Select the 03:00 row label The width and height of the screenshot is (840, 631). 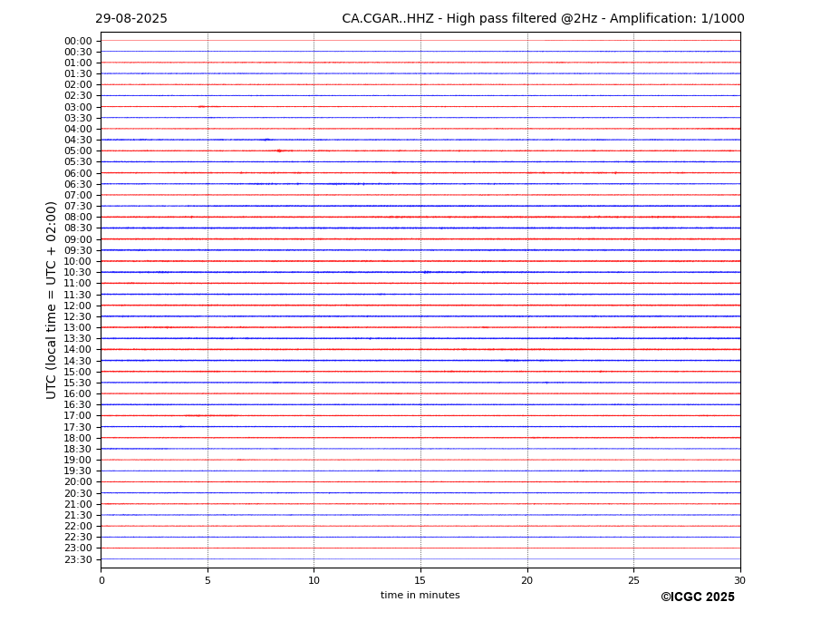coord(78,107)
